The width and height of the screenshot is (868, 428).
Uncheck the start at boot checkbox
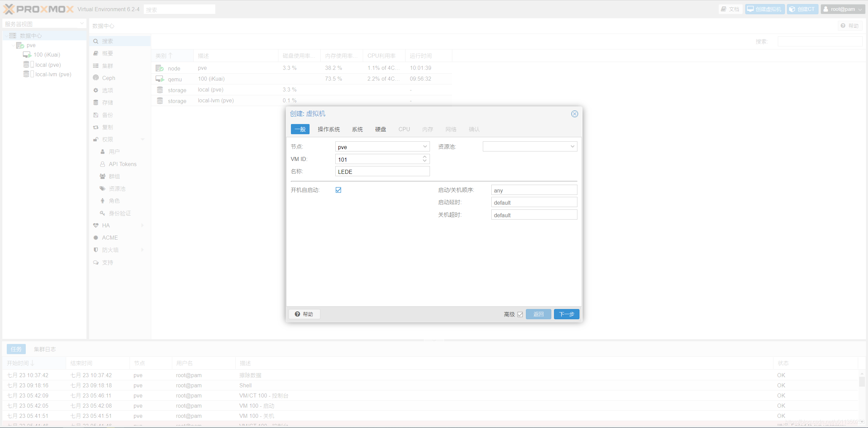(338, 190)
